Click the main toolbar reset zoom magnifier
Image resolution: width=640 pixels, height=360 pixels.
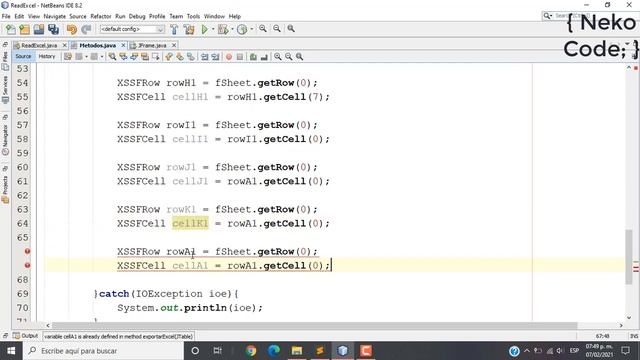pos(291,29)
